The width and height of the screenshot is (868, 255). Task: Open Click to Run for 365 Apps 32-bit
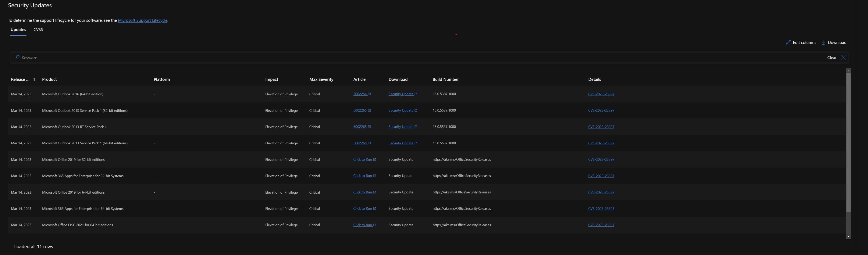point(363,176)
